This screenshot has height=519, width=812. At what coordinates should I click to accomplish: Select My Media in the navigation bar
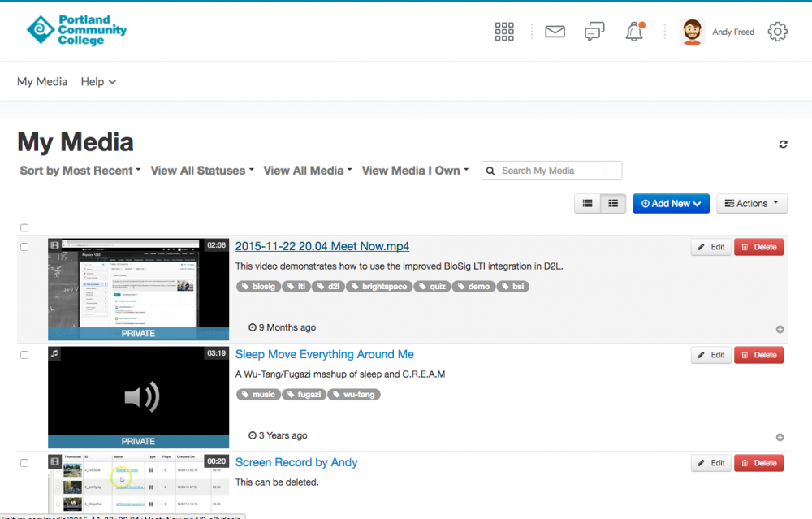click(42, 81)
